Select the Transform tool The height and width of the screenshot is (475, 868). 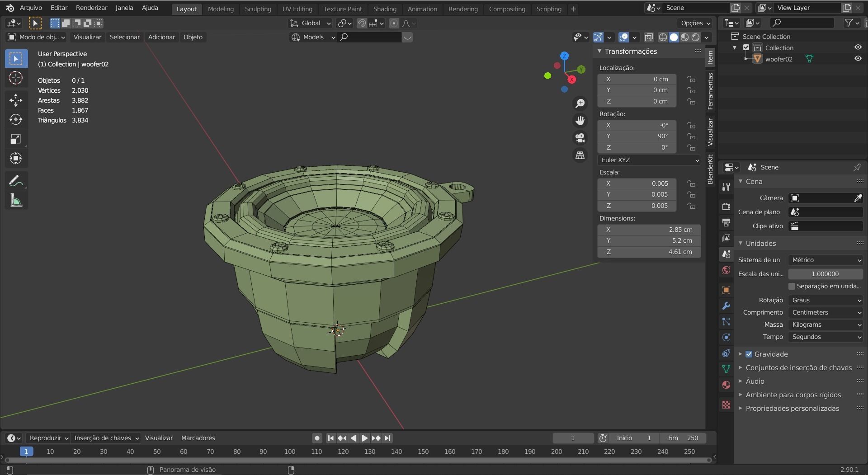pyautogui.click(x=16, y=159)
